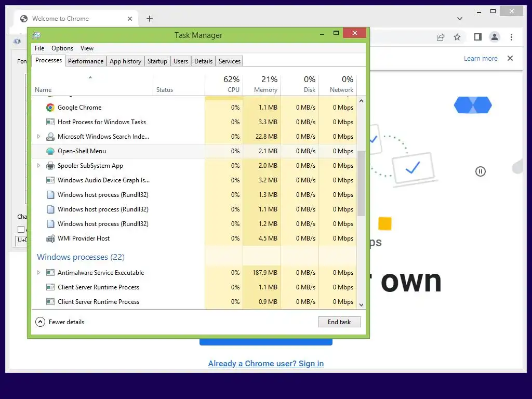Switch to the Services tab
Image resolution: width=532 pixels, height=399 pixels.
tap(229, 61)
